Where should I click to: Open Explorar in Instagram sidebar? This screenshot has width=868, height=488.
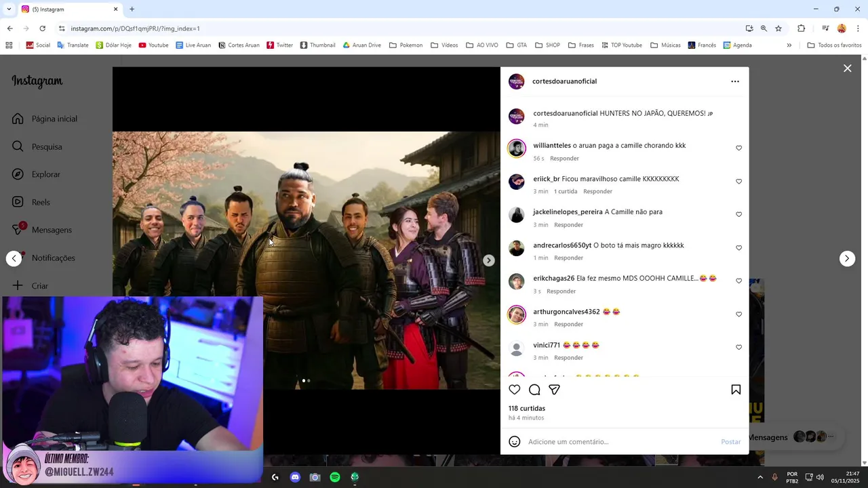coord(37,174)
